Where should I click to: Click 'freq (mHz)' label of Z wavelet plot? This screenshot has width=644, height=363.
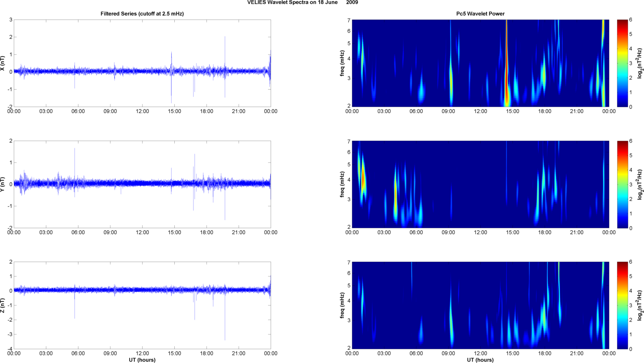pyautogui.click(x=342, y=305)
